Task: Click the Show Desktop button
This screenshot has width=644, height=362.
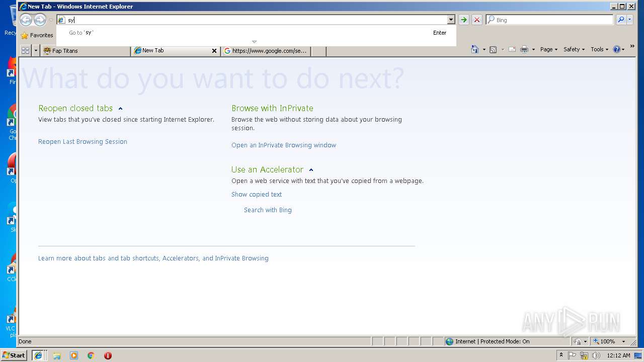Action: [x=639, y=355]
